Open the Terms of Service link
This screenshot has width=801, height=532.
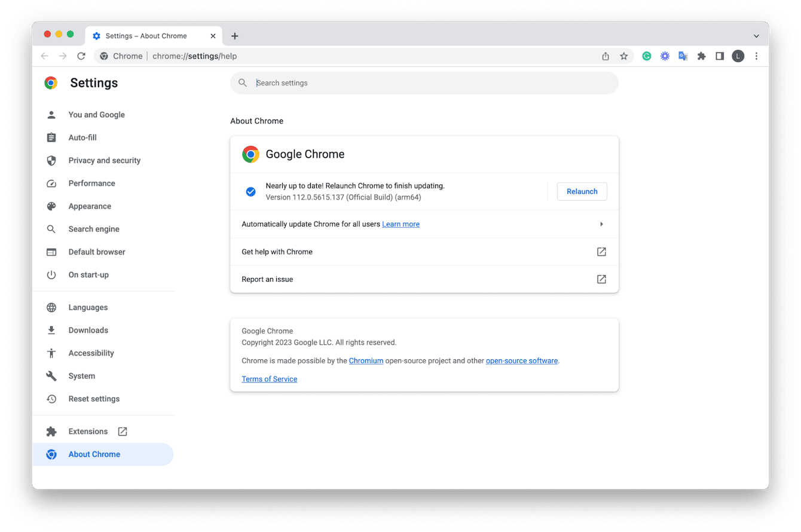coord(269,378)
